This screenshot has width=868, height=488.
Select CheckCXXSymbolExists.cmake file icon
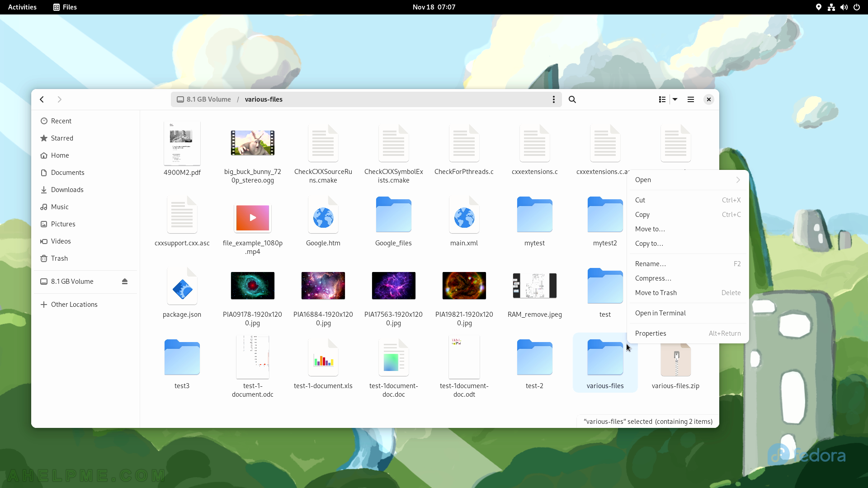click(394, 143)
